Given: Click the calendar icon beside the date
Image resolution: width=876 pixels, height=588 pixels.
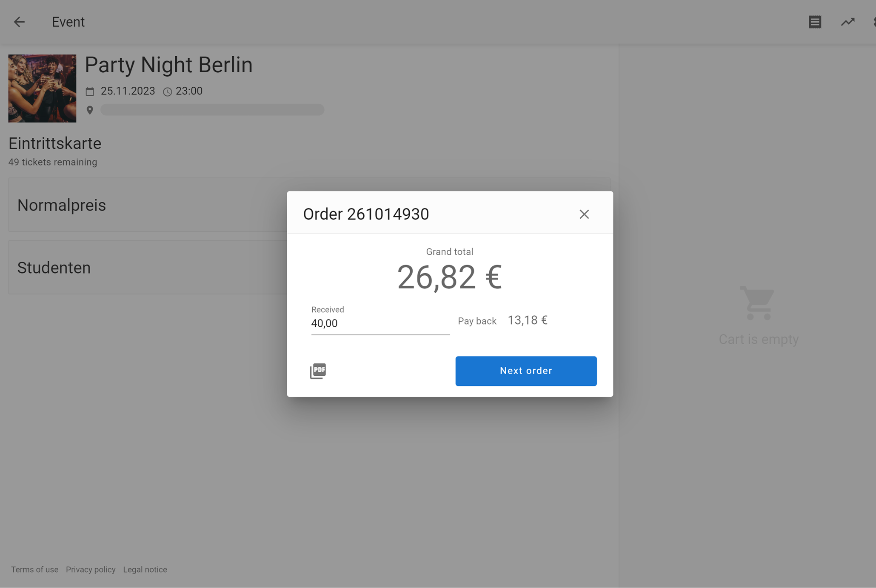Looking at the screenshot, I should pos(90,91).
